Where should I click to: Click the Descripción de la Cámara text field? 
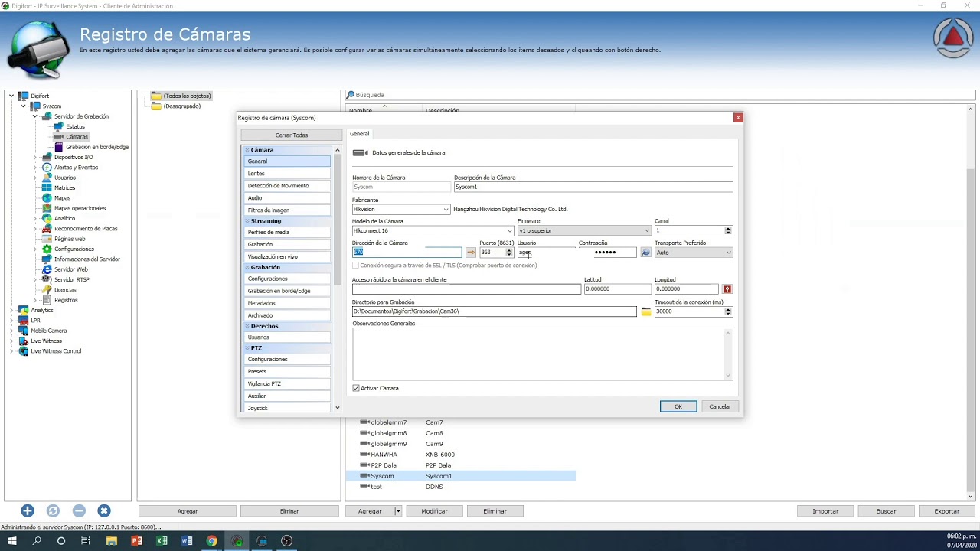593,187
